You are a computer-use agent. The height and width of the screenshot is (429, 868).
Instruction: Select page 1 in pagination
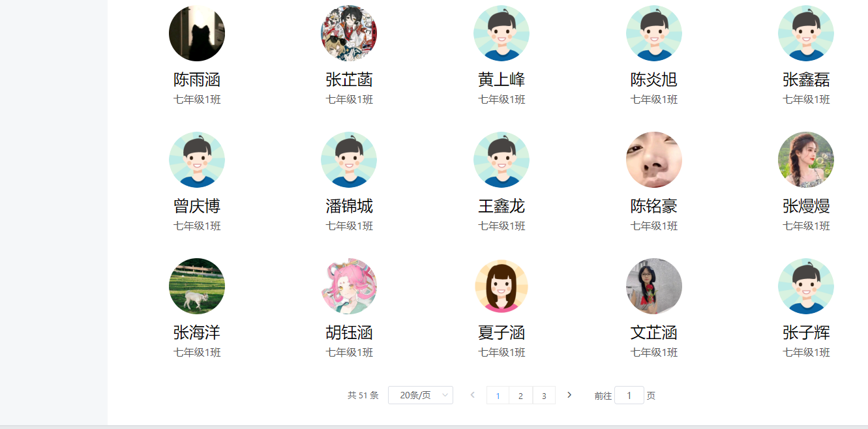click(498, 396)
